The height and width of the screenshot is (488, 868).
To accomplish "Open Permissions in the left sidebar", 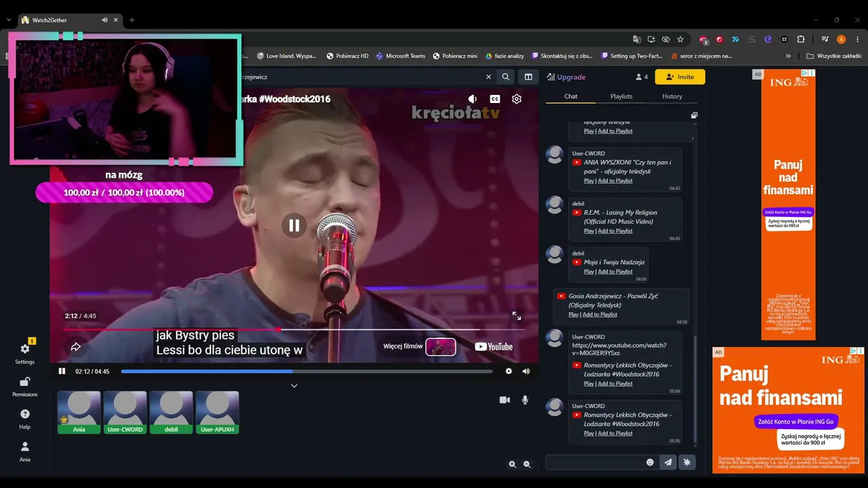I will 25,386.
